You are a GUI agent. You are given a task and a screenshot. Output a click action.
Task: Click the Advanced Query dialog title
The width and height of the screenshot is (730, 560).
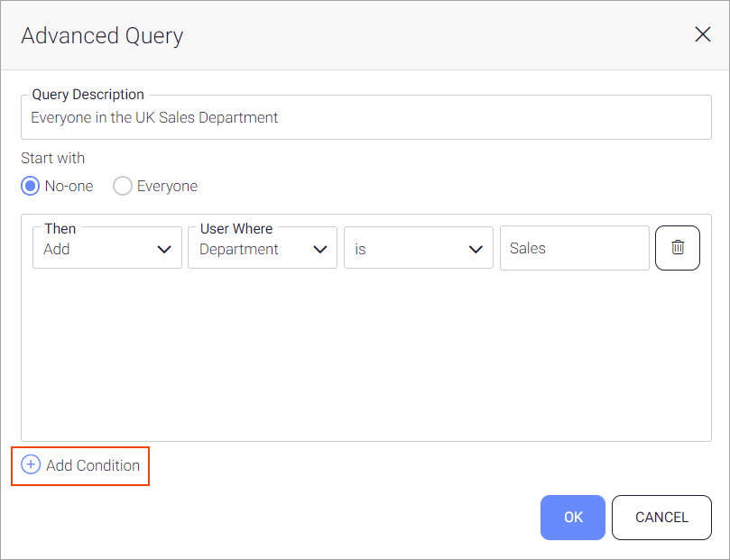[102, 36]
